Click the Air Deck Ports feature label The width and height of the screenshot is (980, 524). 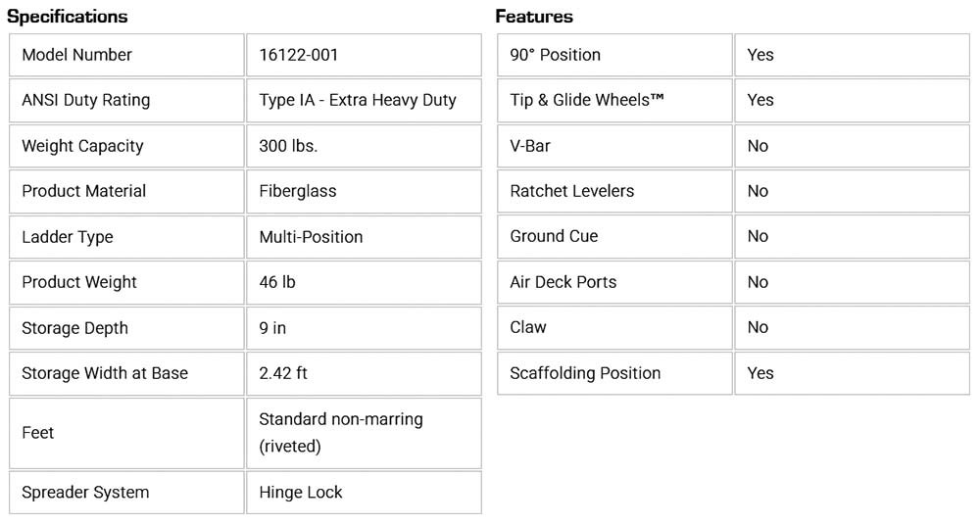563,282
